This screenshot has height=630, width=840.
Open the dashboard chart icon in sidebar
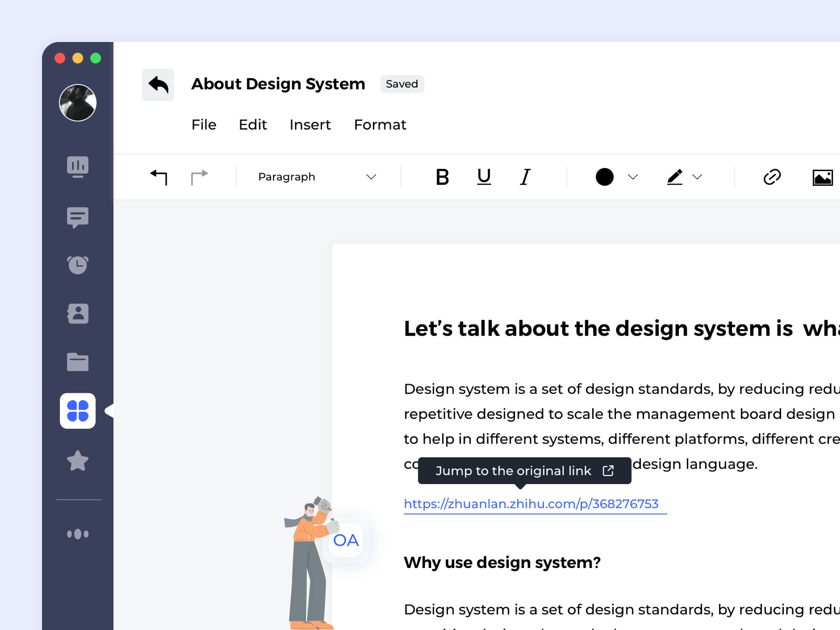(x=78, y=167)
